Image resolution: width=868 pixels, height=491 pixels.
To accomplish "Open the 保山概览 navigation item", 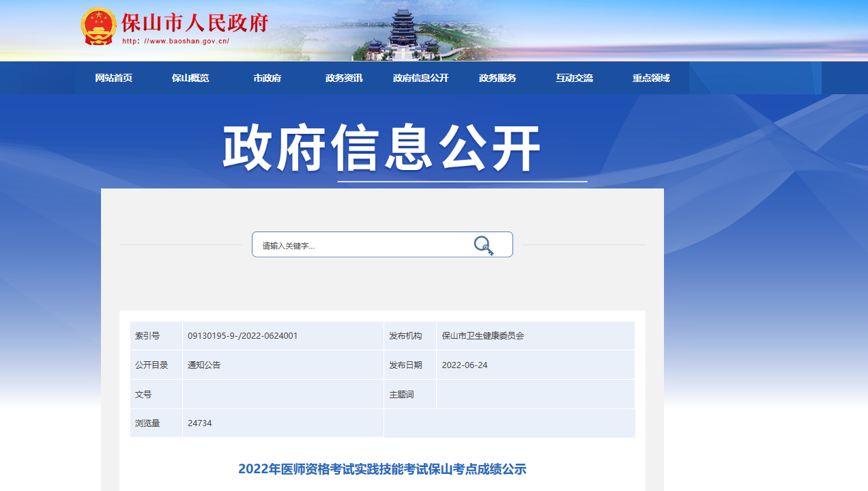I will pos(190,78).
